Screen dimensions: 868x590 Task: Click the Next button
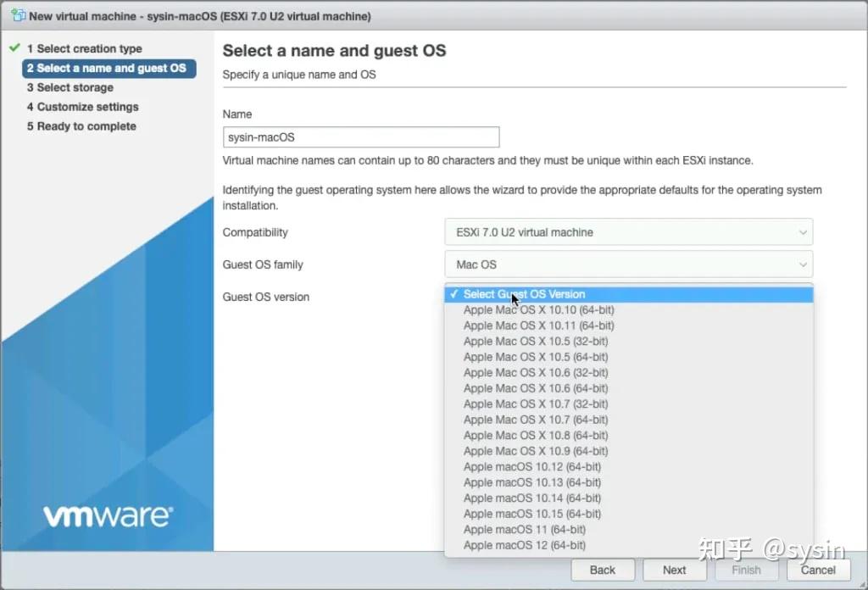point(674,570)
